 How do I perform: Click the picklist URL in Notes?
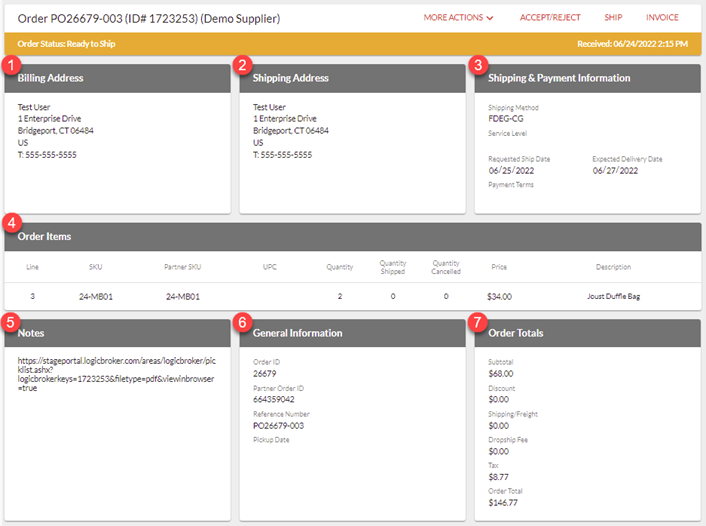point(115,372)
